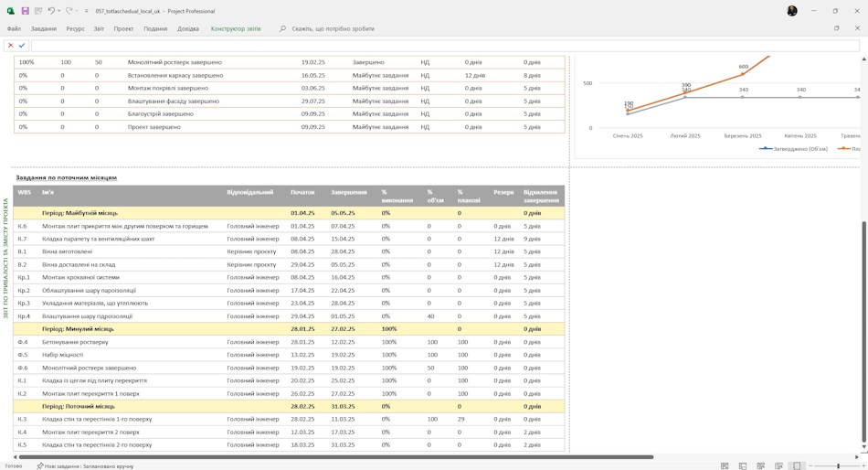
Task: Click the zoom slider handle
Action: coord(838,466)
